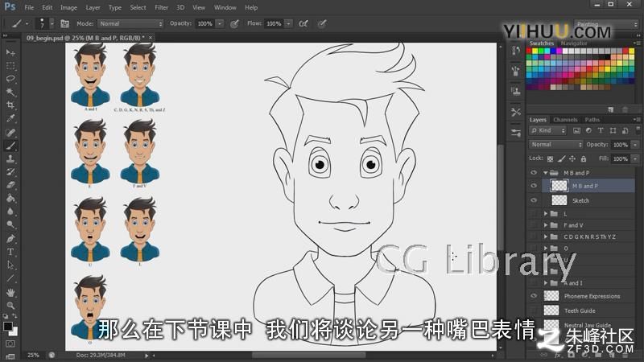Select the Zoom tool
644x362 pixels.
click(x=10, y=306)
